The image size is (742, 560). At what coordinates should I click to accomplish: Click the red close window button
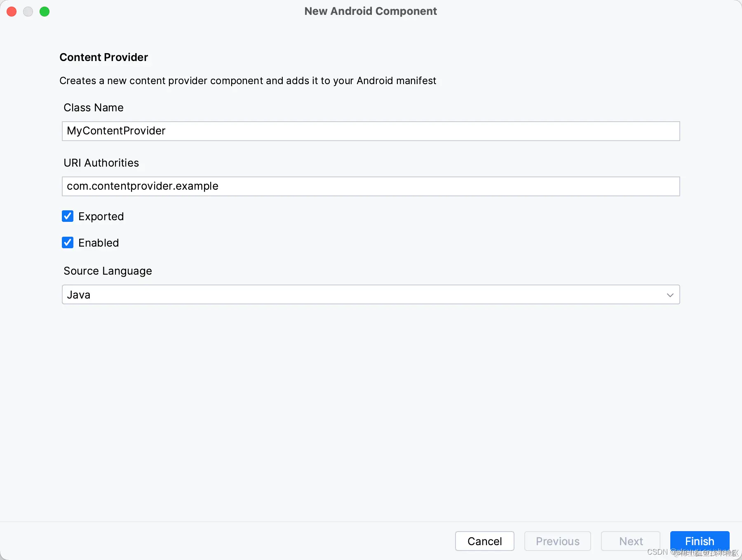(x=12, y=12)
